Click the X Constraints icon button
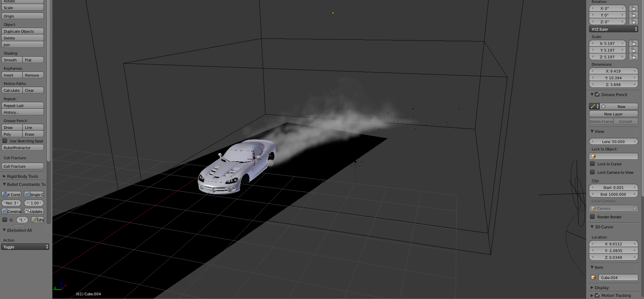The height and width of the screenshot is (299, 644). point(6,195)
